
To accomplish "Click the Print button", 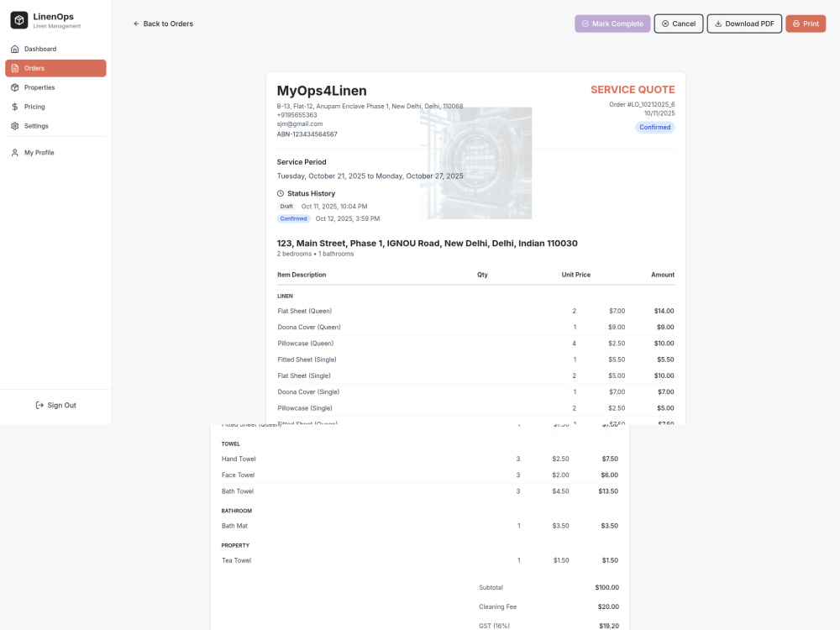I will 806,24.
